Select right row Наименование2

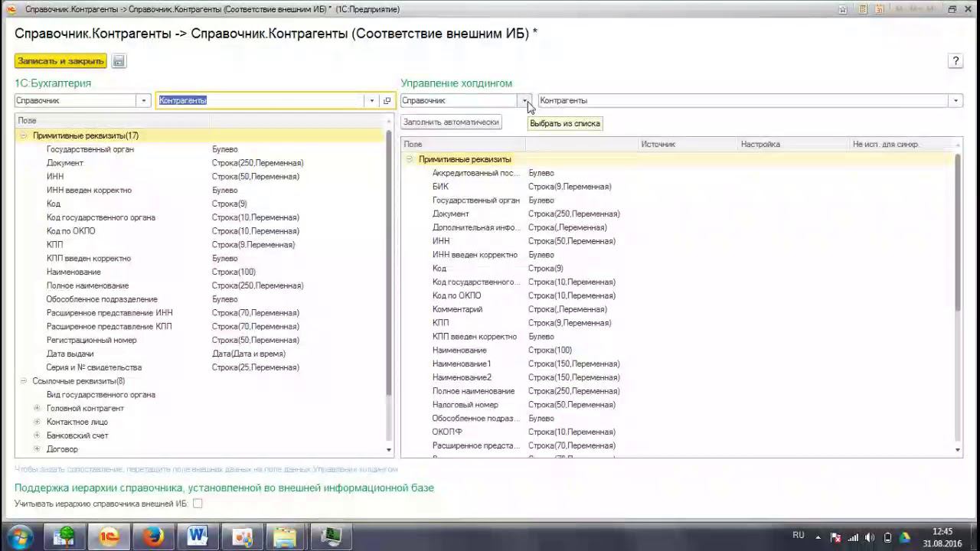(x=678, y=377)
